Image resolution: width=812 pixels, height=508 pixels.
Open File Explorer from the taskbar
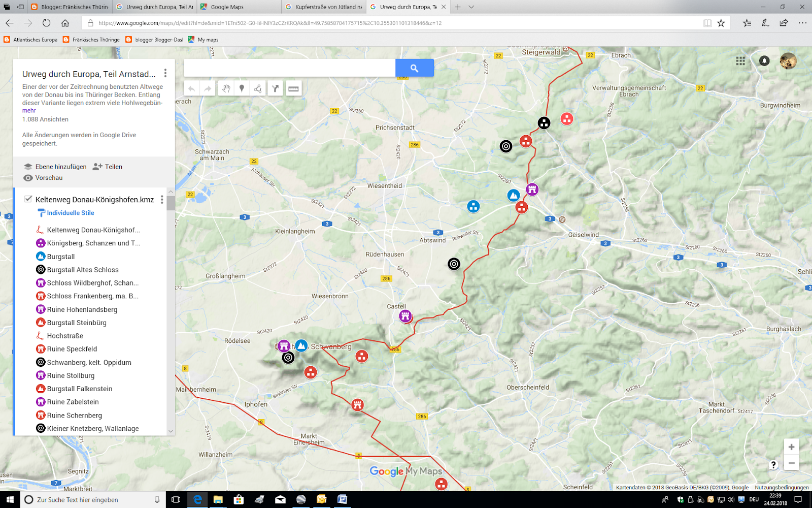coord(218,500)
